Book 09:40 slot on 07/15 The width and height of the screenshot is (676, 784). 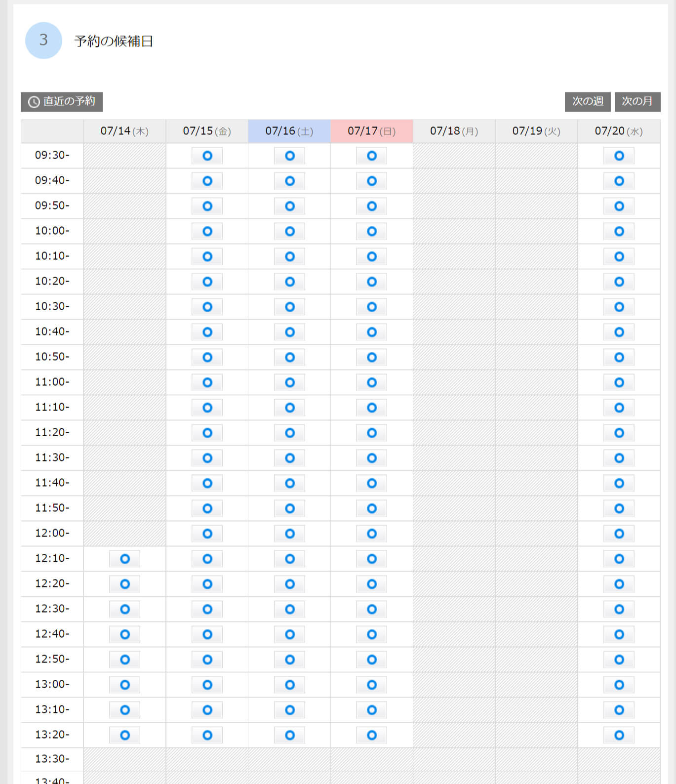[x=207, y=181]
